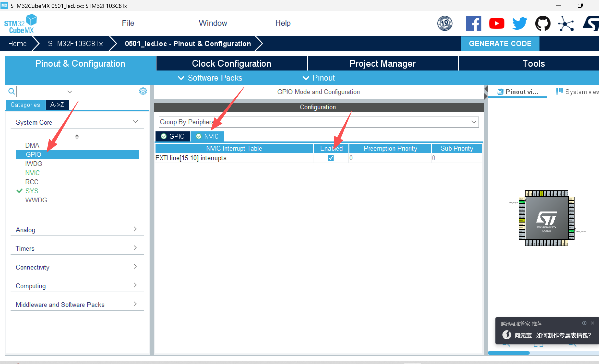Screen dimensions: 599x364
Task: Click the 10th anniversary badge icon
Action: pyautogui.click(x=444, y=23)
